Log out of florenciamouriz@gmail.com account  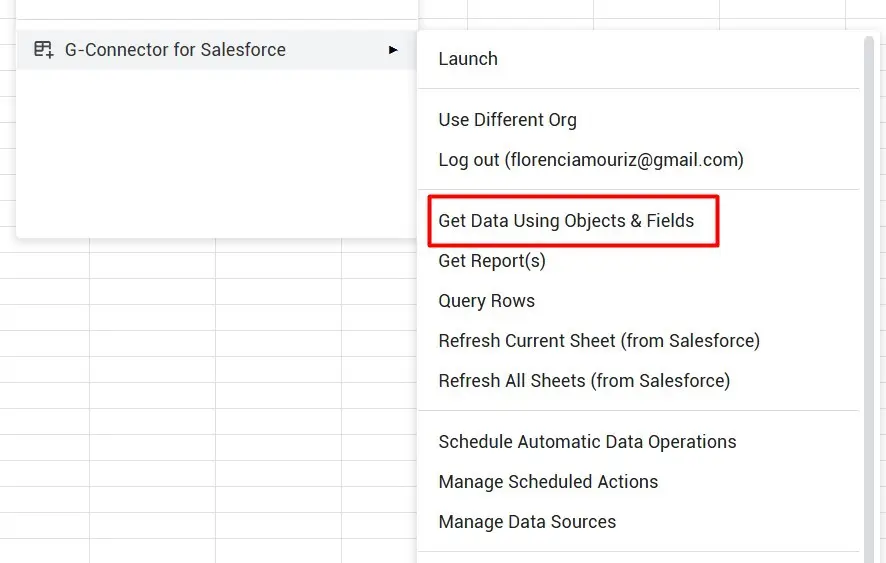(590, 160)
